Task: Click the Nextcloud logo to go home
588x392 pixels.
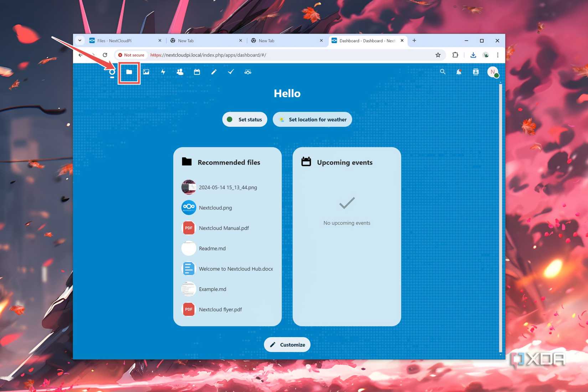Action: (x=112, y=72)
